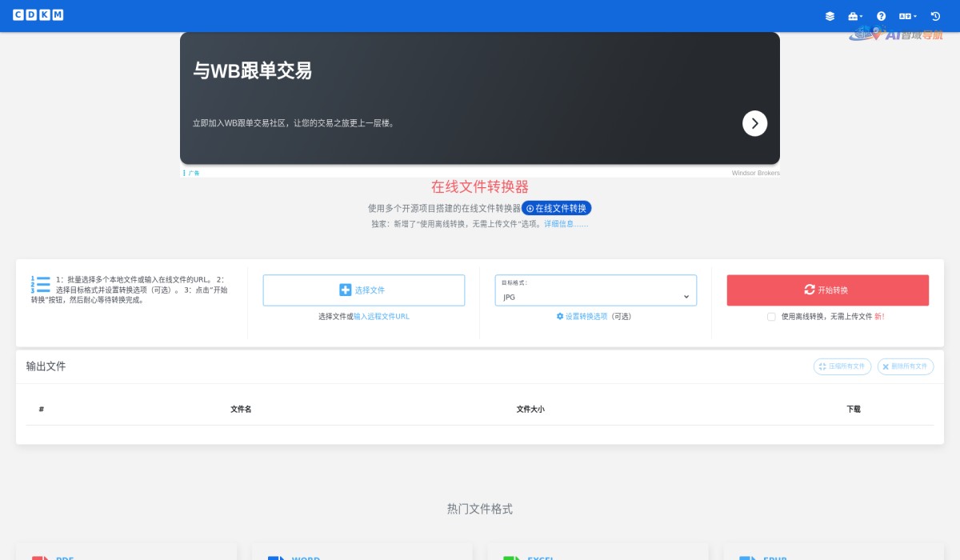This screenshot has height=560, width=960.
Task: Open the layers icon in the top navbar
Action: click(830, 15)
